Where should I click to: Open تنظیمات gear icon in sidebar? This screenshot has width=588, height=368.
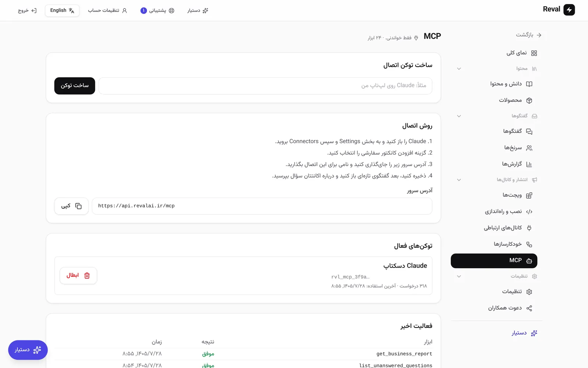point(529,292)
